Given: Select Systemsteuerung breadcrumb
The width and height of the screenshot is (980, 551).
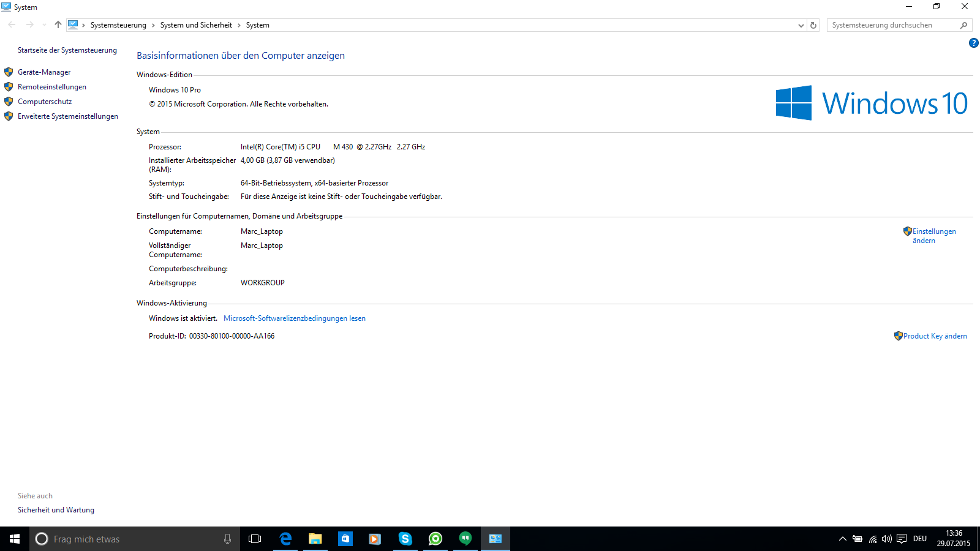Looking at the screenshot, I should tap(118, 25).
